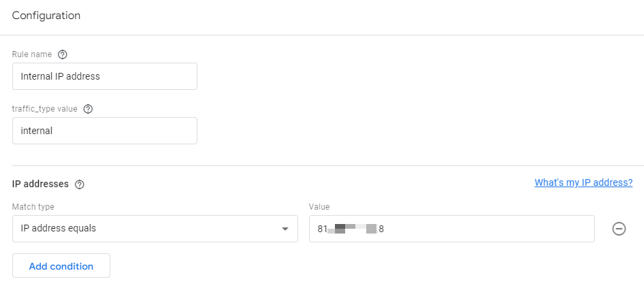Image resolution: width=644 pixels, height=288 pixels.
Task: Click the 'Value' label above IP field
Action: [319, 207]
